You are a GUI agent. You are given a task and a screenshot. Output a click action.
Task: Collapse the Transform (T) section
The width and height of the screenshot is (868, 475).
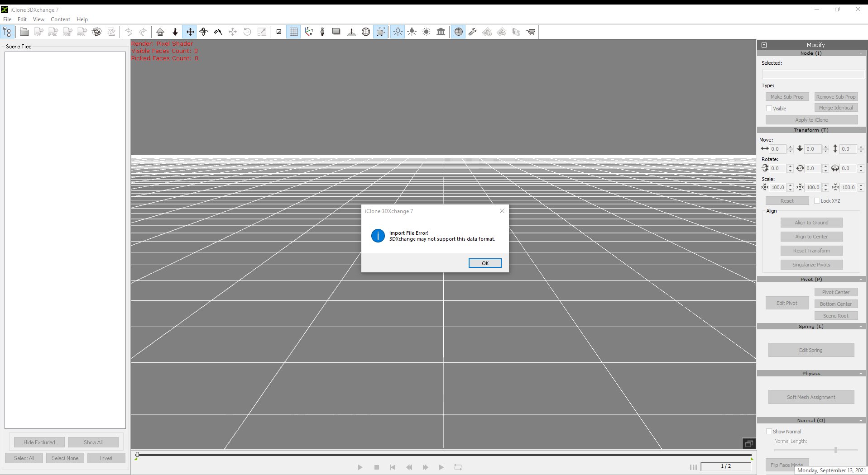point(861,130)
